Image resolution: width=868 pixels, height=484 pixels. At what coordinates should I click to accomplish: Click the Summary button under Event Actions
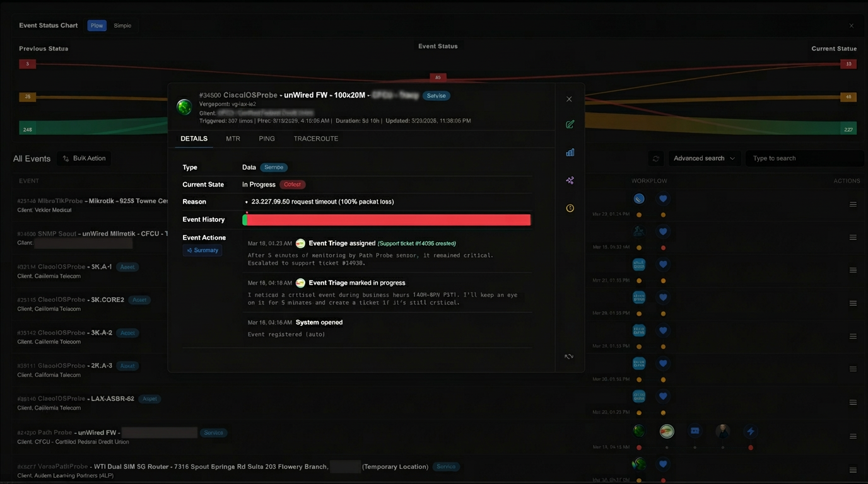click(202, 251)
